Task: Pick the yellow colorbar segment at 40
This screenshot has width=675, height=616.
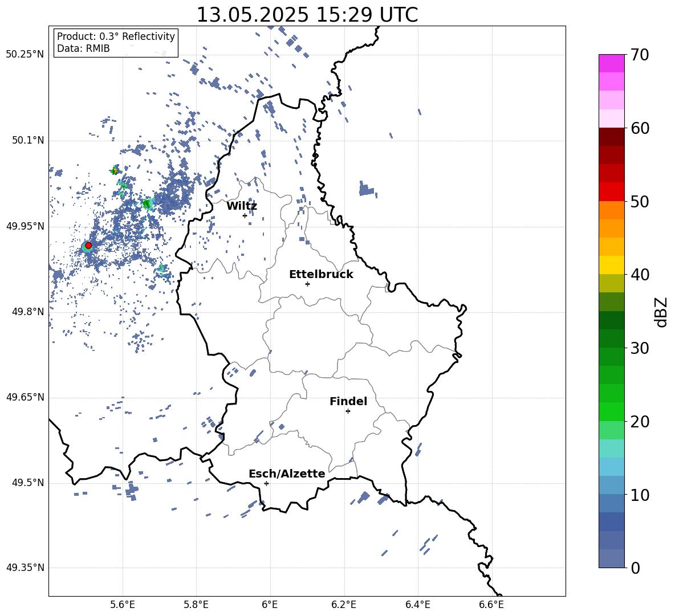Action: pos(611,265)
